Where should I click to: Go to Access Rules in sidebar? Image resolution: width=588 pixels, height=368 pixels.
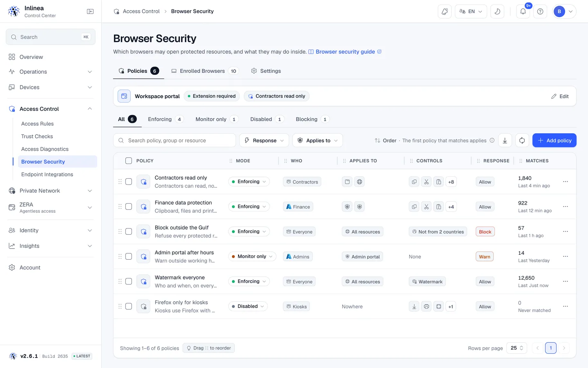[38, 123]
